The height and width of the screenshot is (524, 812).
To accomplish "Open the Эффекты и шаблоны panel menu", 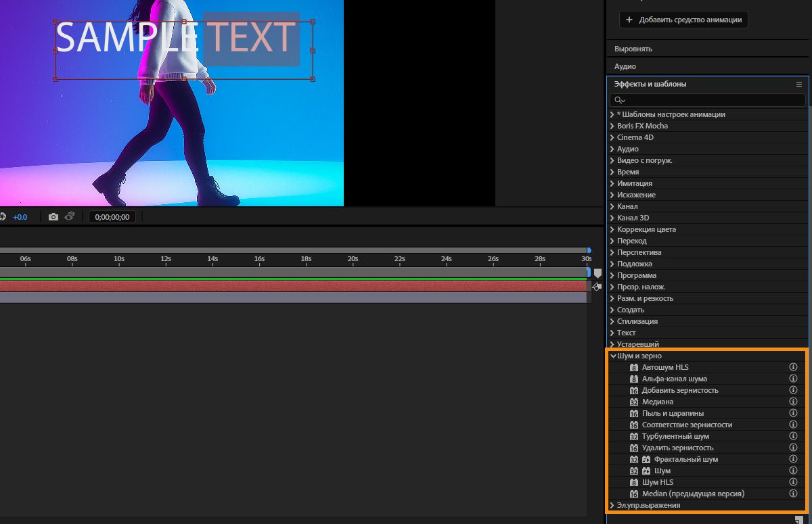I will 799,85.
